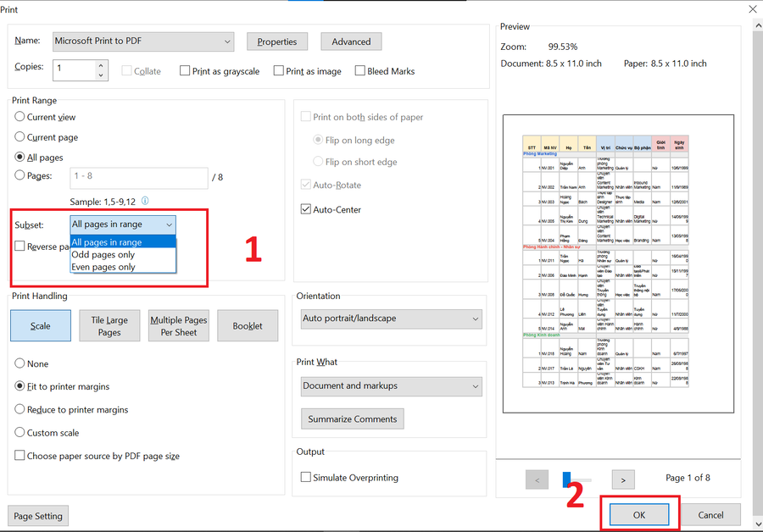Viewport: 763px width, 532px height.
Task: Open the printer Name dropdown
Action: coord(143,42)
